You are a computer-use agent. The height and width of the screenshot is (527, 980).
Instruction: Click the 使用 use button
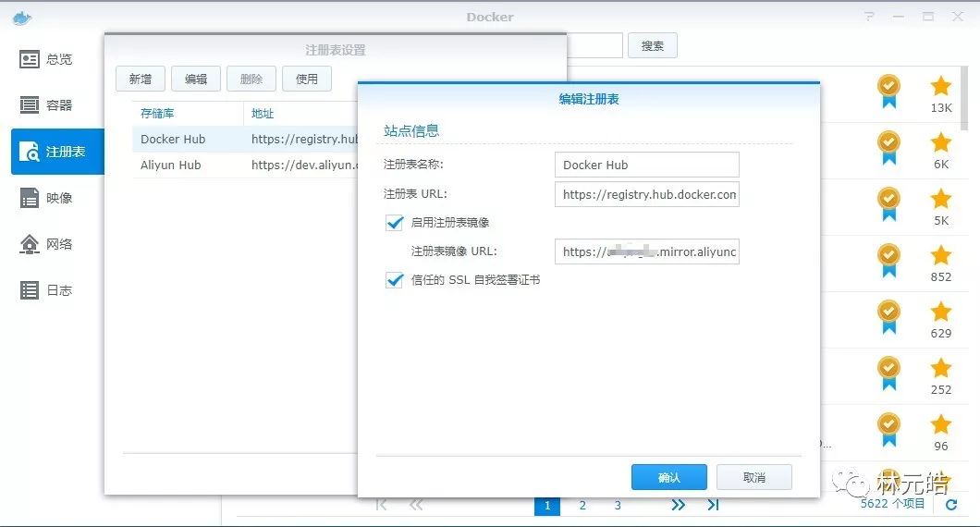coord(307,79)
